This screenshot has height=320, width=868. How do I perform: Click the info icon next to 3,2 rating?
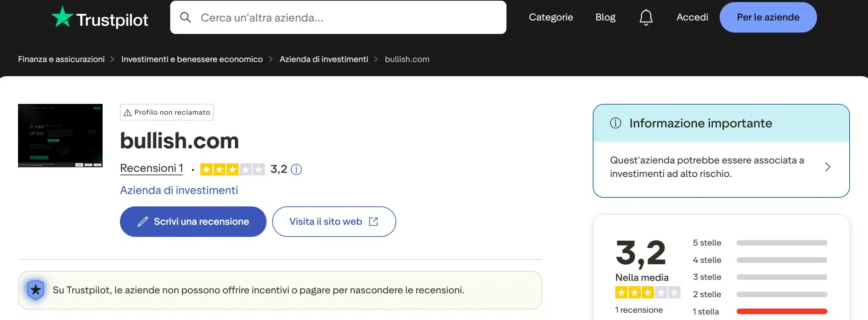(296, 169)
